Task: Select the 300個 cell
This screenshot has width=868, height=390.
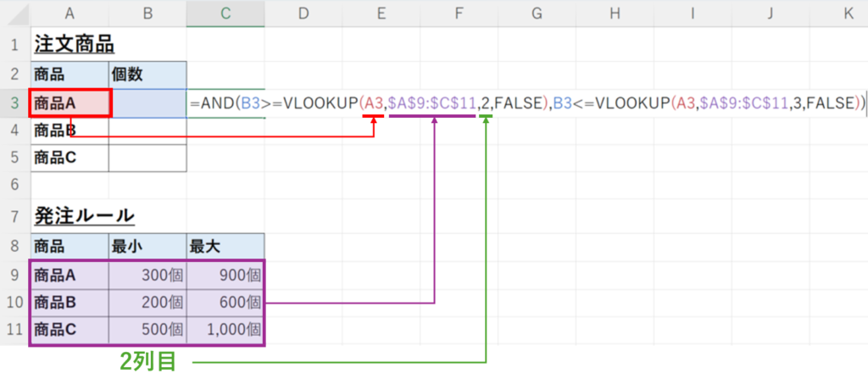Action: click(x=147, y=275)
